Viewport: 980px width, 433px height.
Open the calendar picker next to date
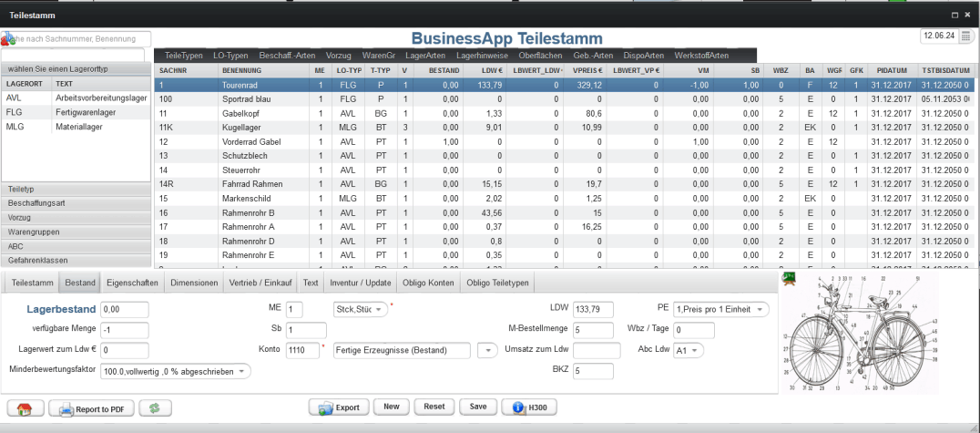pos(966,36)
